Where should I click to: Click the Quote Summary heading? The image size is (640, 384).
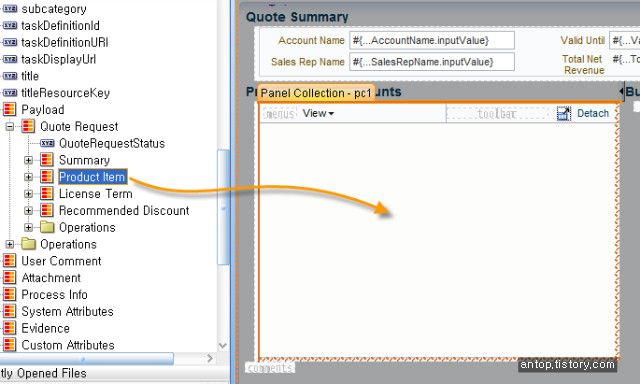click(x=297, y=17)
